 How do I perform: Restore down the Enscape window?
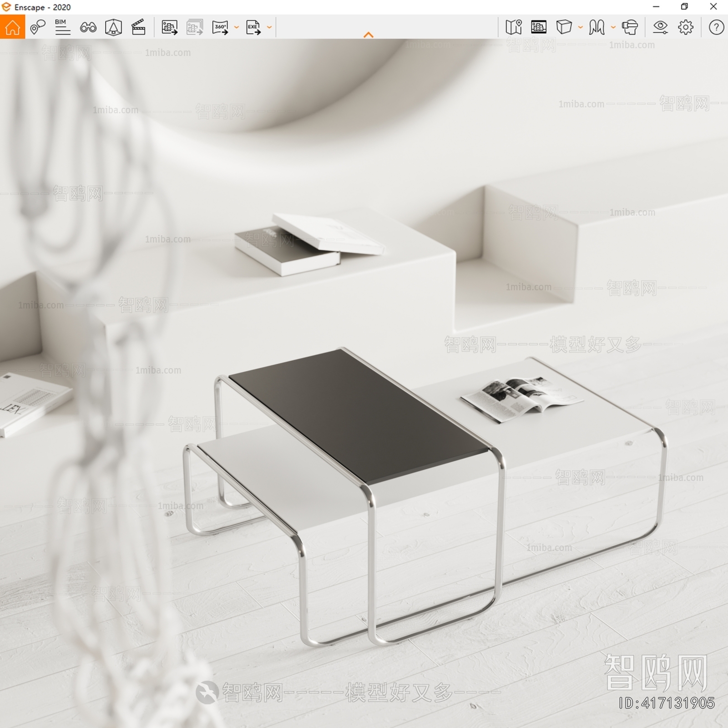pyautogui.click(x=684, y=7)
